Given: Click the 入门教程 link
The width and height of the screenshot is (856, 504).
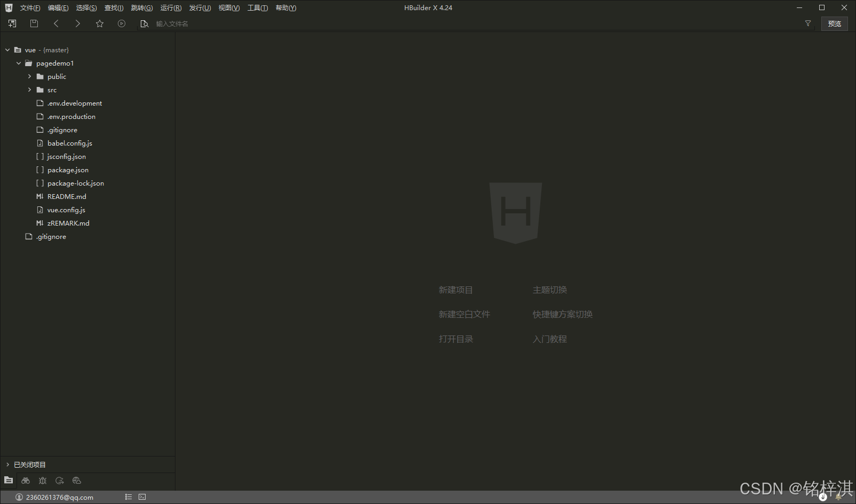Looking at the screenshot, I should click(x=550, y=339).
